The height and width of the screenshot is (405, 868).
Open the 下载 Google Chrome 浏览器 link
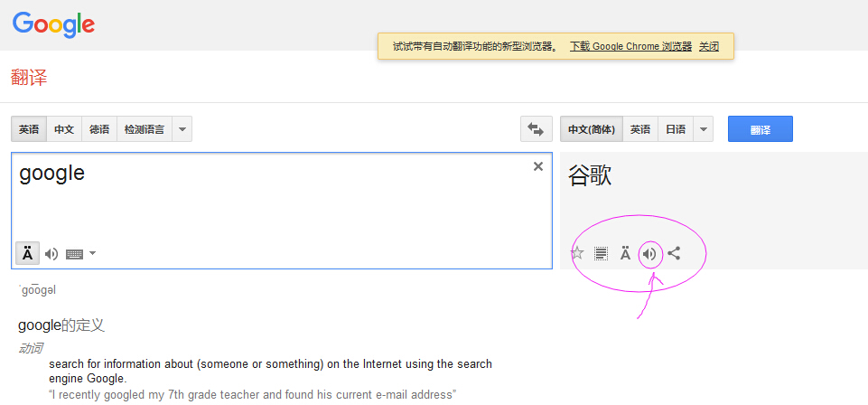point(630,46)
